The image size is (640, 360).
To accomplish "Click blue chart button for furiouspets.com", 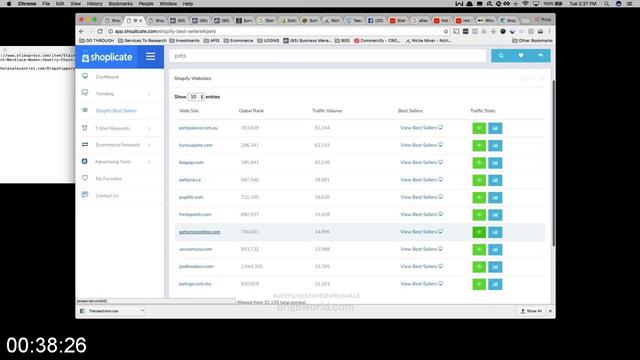I will (495, 146).
